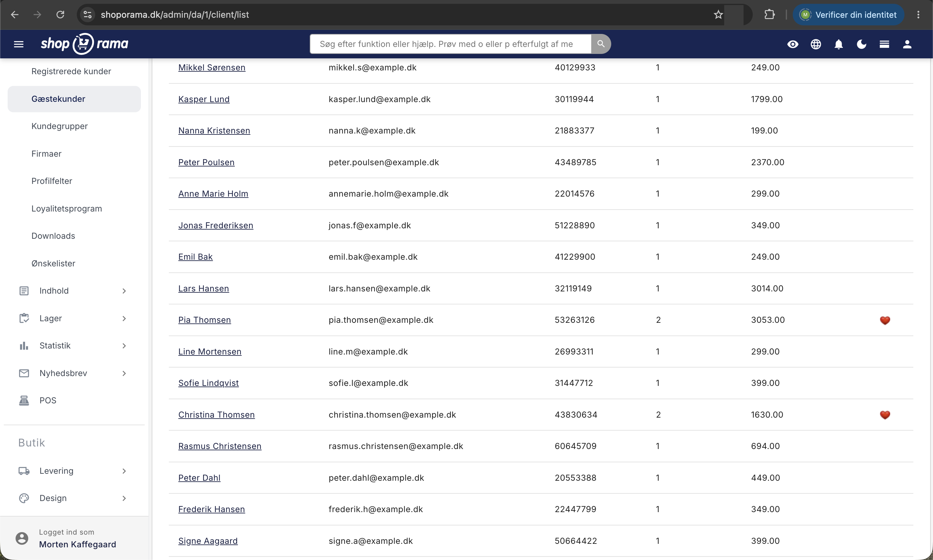Open the POS menu item
933x560 pixels.
coord(48,400)
